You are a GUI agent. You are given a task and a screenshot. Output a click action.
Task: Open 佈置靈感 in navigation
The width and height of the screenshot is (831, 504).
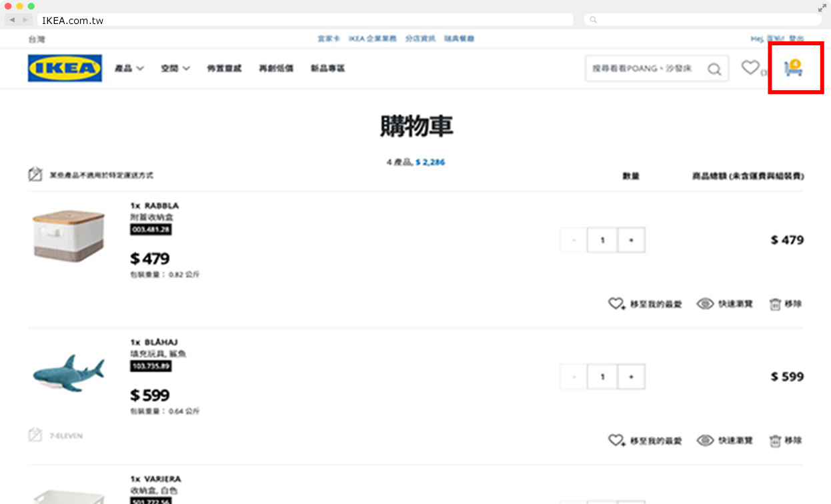tap(224, 69)
